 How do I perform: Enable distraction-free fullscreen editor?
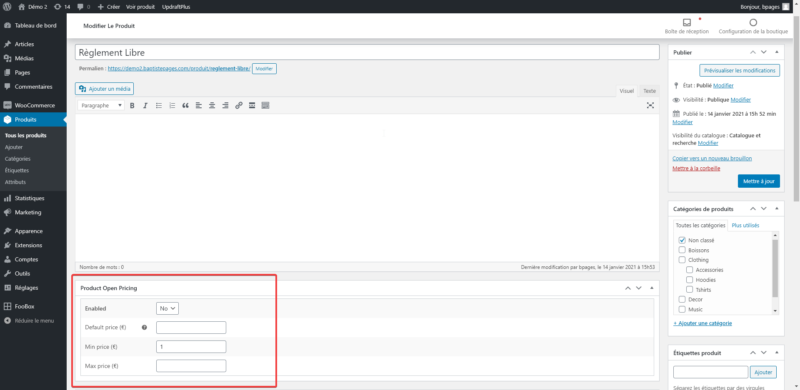tap(650, 105)
